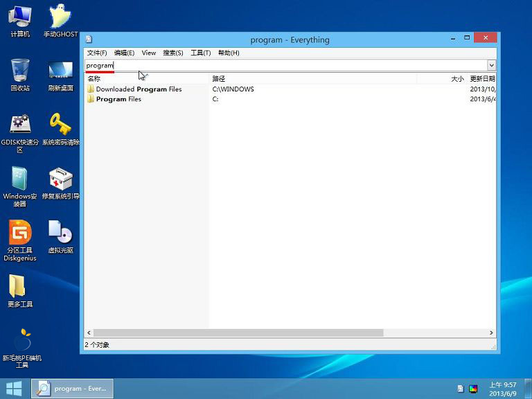The width and height of the screenshot is (532, 399).
Task: Sort results by 大小 column header
Action: (442, 79)
